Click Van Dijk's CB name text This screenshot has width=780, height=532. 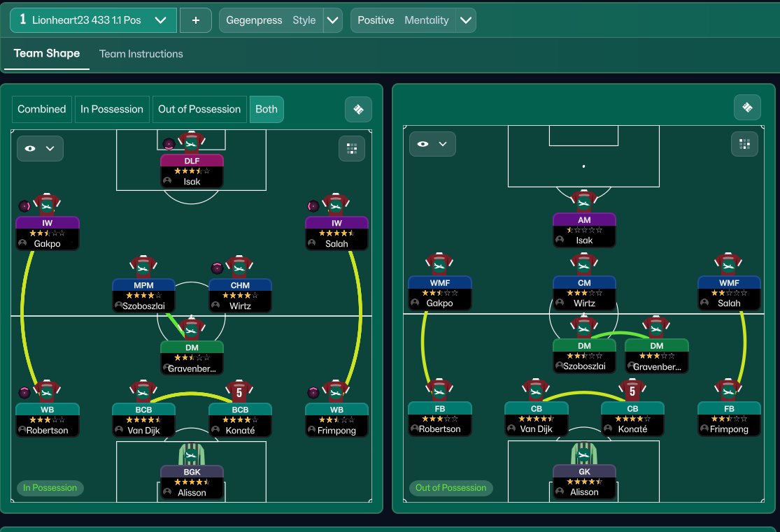[537, 429]
